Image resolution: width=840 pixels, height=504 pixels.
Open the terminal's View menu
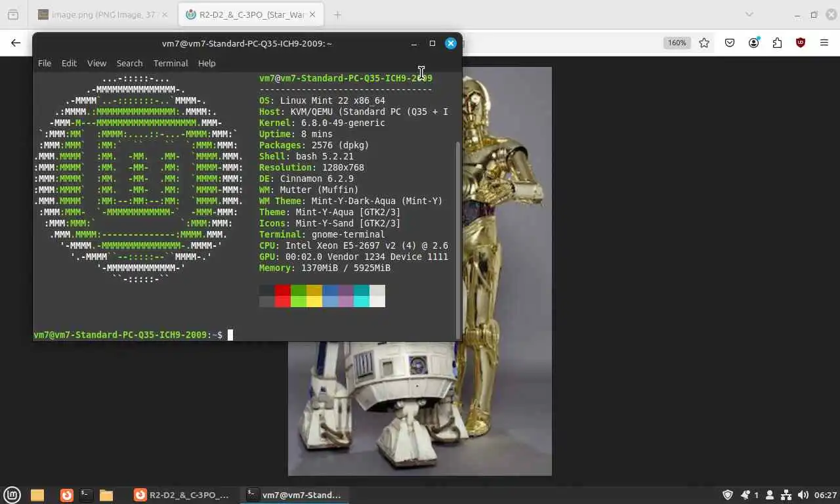(96, 63)
